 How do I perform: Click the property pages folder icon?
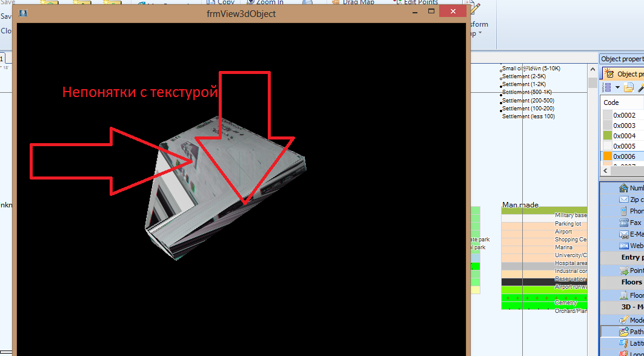(629, 88)
